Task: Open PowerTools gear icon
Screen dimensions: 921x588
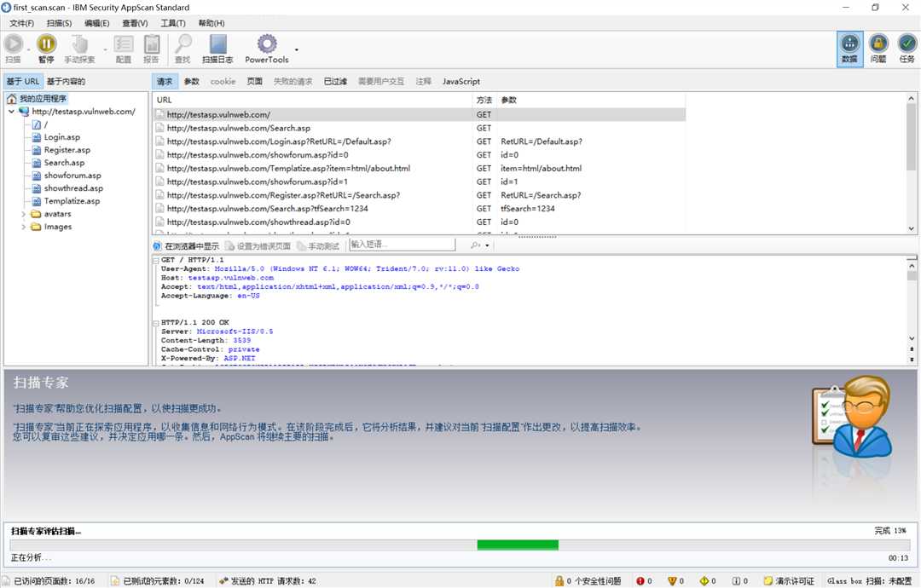Action: tap(267, 44)
